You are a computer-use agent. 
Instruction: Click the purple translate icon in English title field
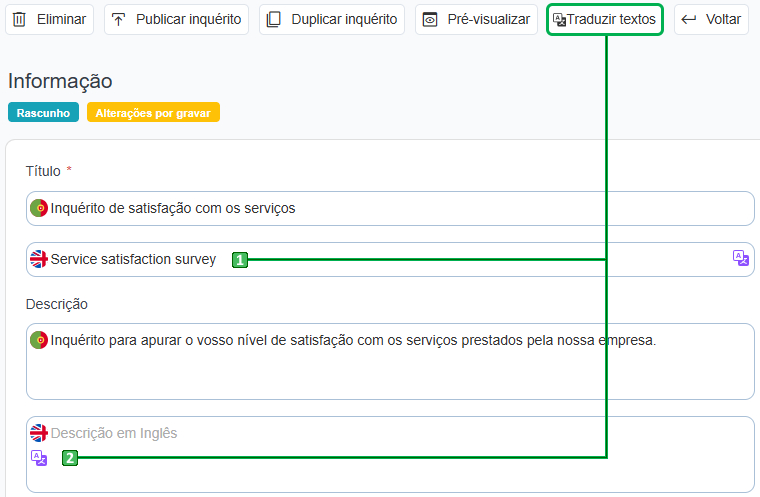pos(740,258)
